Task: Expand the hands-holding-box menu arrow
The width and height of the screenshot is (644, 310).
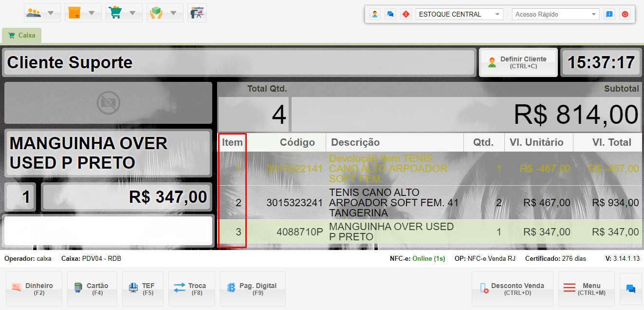Action: click(173, 13)
